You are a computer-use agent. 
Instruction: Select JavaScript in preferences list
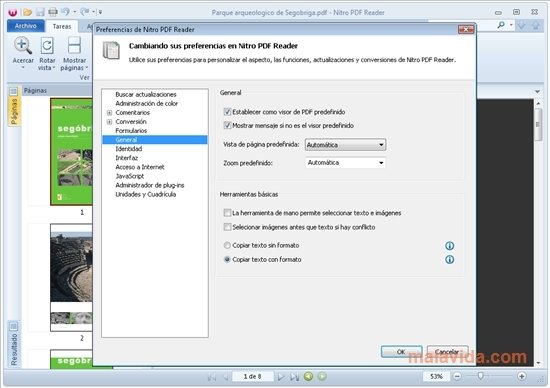[x=129, y=176]
